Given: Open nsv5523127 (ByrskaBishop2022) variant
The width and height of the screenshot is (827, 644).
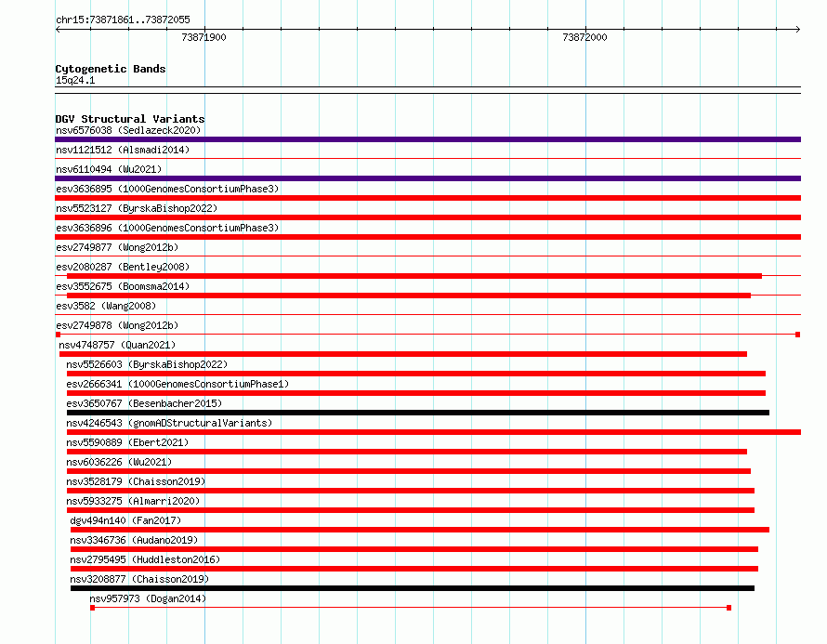Looking at the screenshot, I should (x=137, y=208).
